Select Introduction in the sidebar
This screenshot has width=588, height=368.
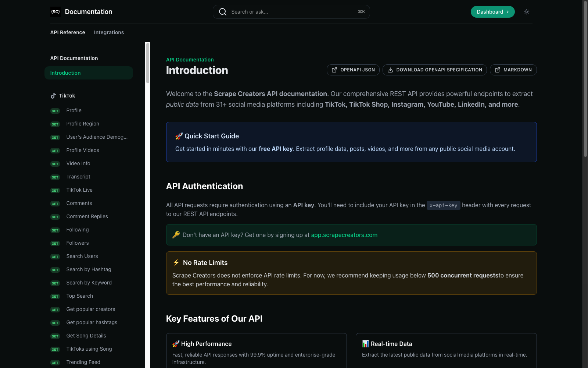(89, 73)
